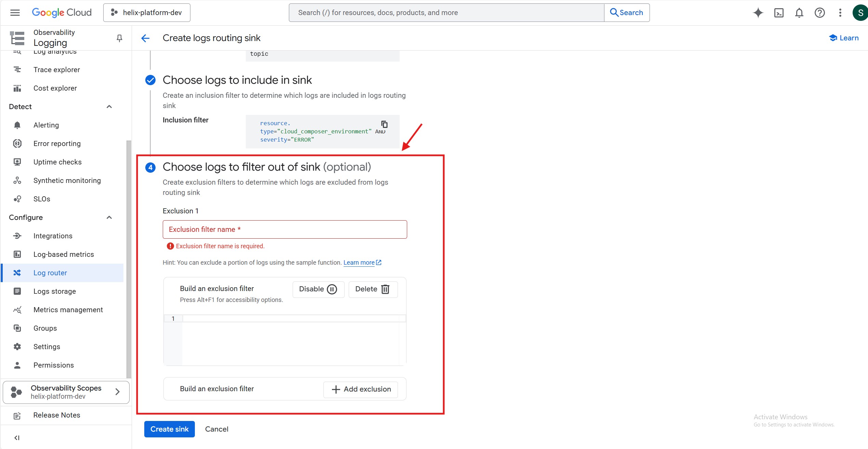Image resolution: width=868 pixels, height=449 pixels.
Task: Open the main hamburger navigation menu
Action: pyautogui.click(x=15, y=13)
